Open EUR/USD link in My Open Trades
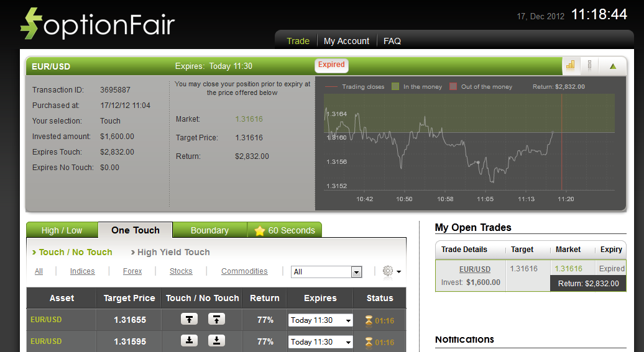This screenshot has width=644, height=352. (x=475, y=269)
